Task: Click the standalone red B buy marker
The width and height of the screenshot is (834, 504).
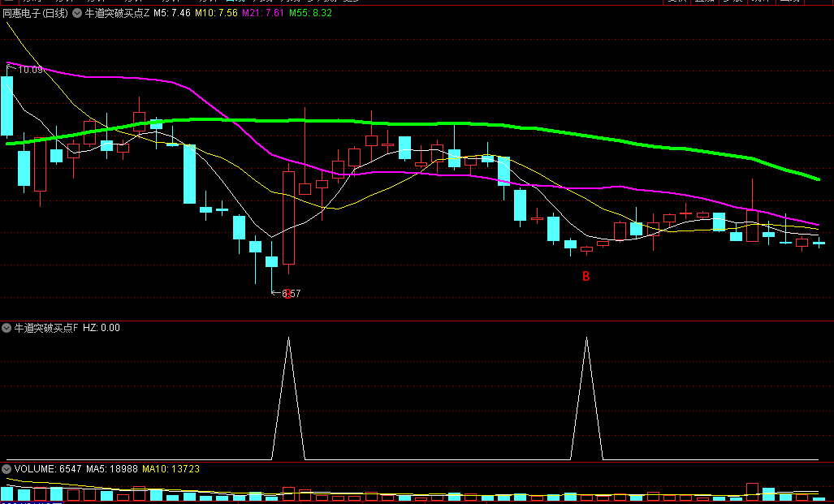Action: tap(586, 277)
